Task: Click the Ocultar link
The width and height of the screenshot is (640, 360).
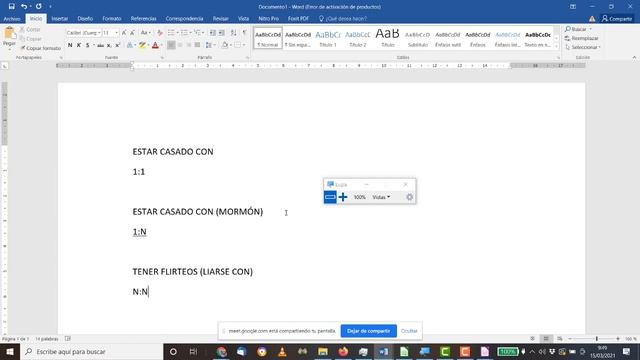Action: pyautogui.click(x=409, y=331)
